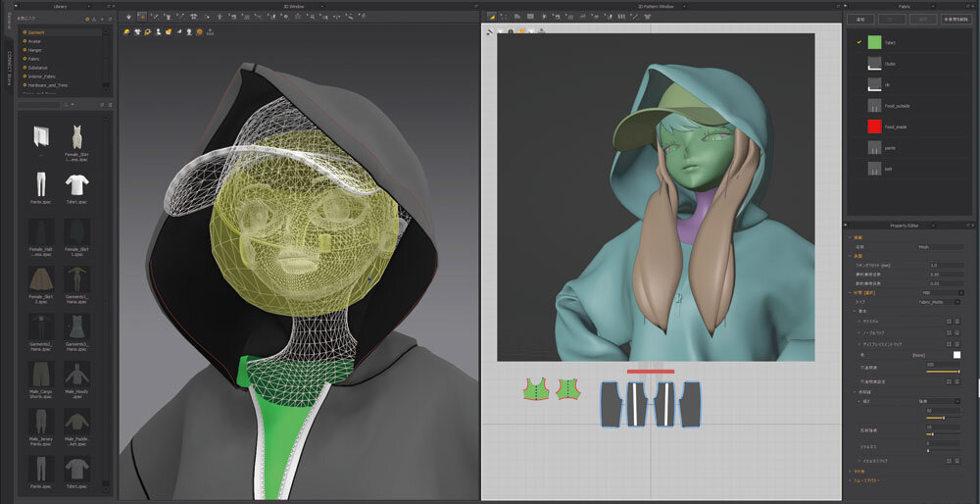The image size is (980, 504).
Task: Click the red Hood_inside fabric swatch
Action: click(x=874, y=126)
